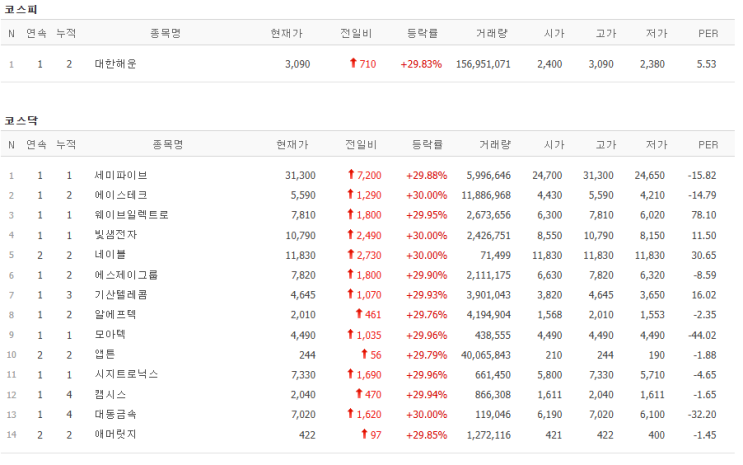743x465 pixels.
Task: Open the 모아텍 stock link
Action: [110, 335]
